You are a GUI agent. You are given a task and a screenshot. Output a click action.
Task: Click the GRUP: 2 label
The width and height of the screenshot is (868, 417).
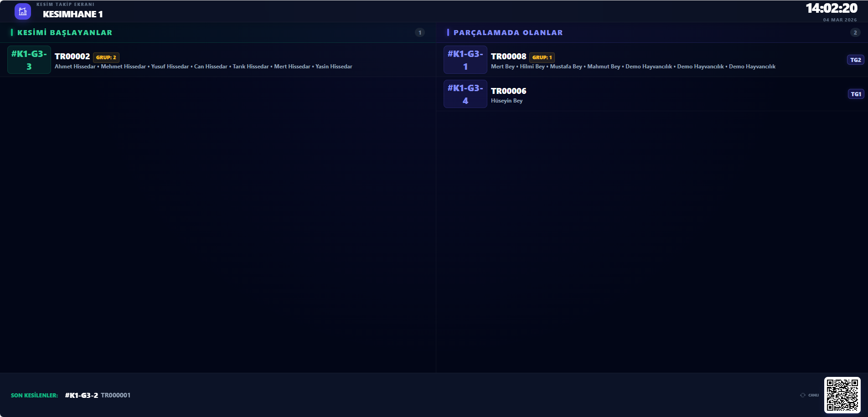coord(106,57)
